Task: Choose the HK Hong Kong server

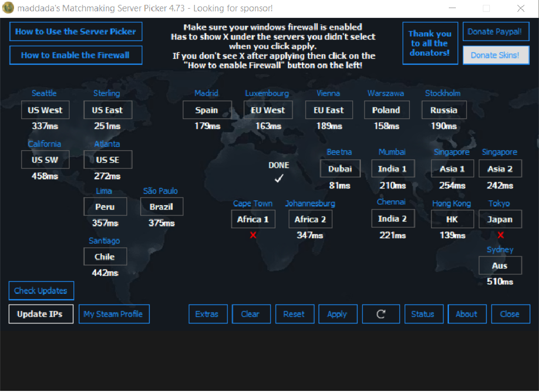Action: (452, 219)
